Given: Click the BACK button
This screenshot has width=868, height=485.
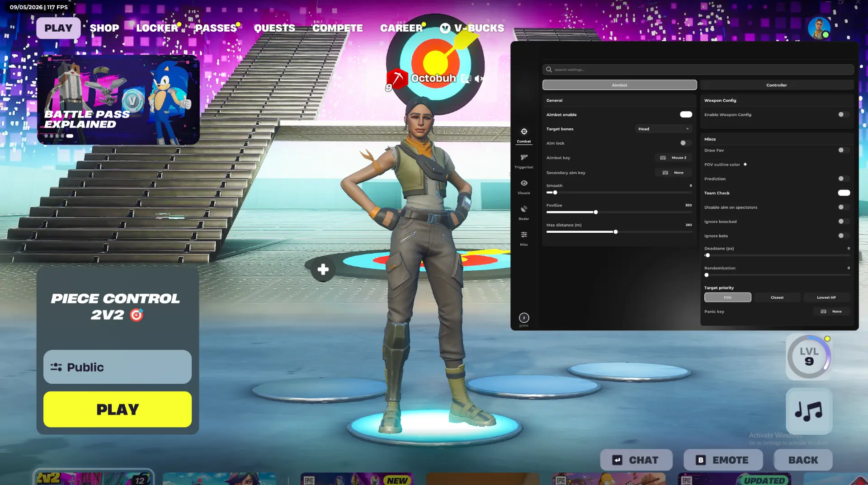Looking at the screenshot, I should point(803,460).
